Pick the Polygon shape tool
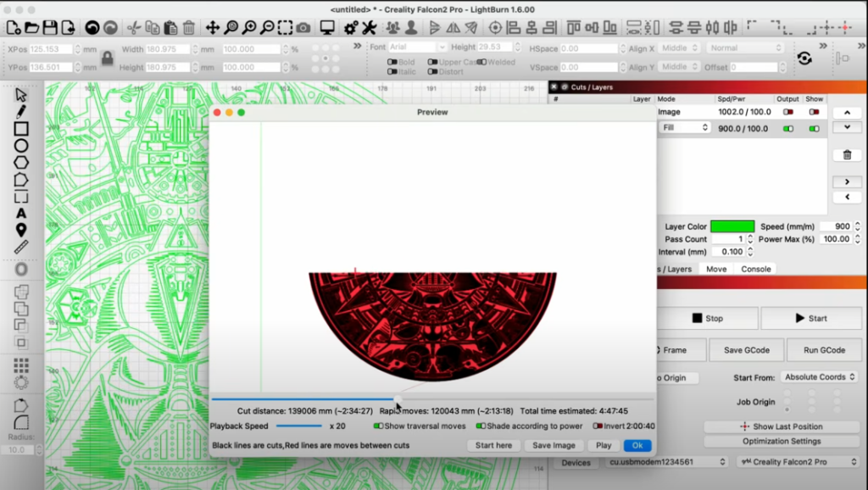This screenshot has width=868, height=490. 21,163
